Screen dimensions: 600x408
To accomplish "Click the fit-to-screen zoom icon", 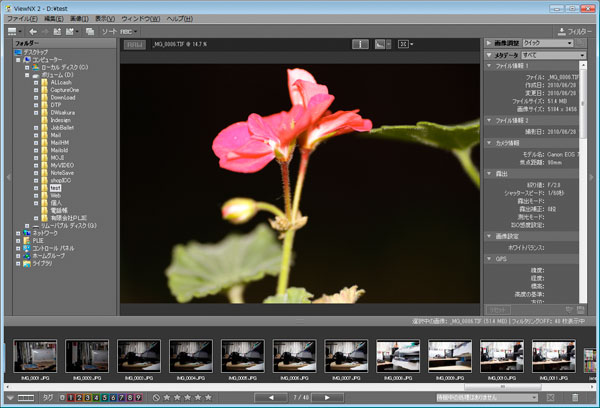I will point(403,44).
